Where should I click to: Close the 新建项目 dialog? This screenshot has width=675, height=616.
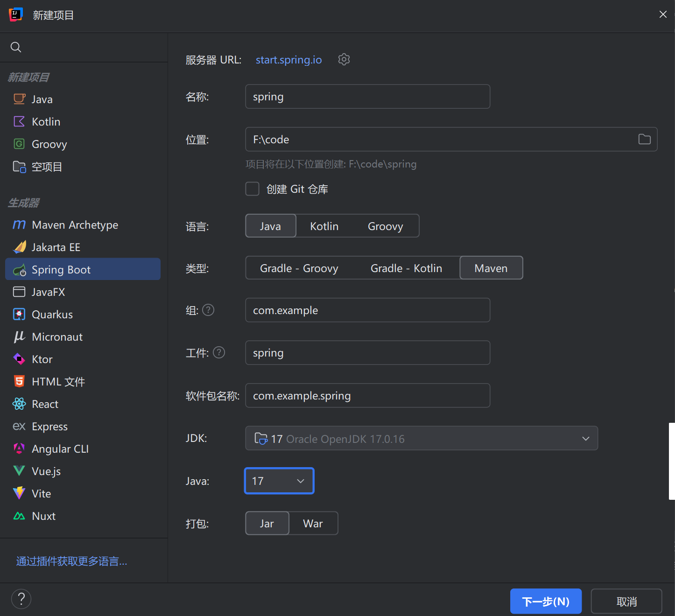(x=663, y=14)
